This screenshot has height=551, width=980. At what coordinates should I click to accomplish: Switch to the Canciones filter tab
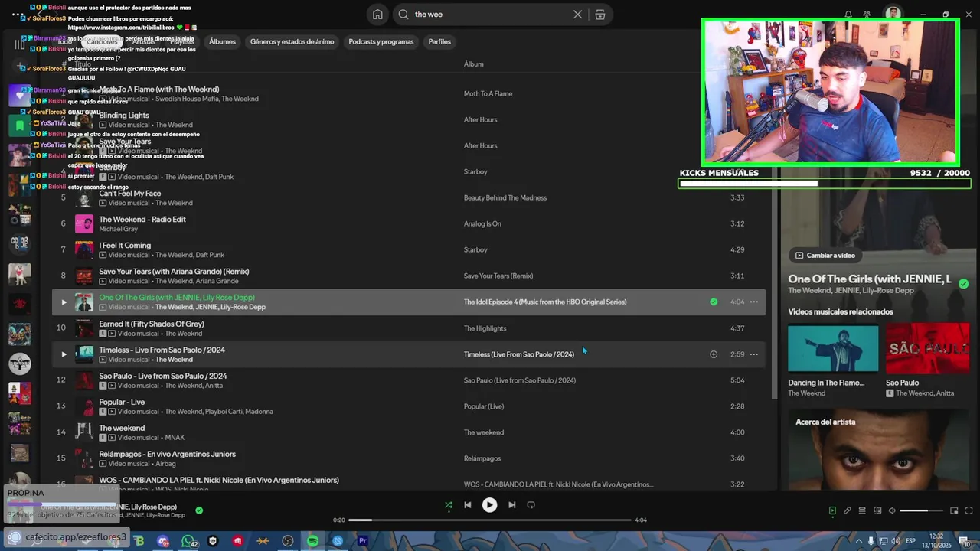click(102, 41)
